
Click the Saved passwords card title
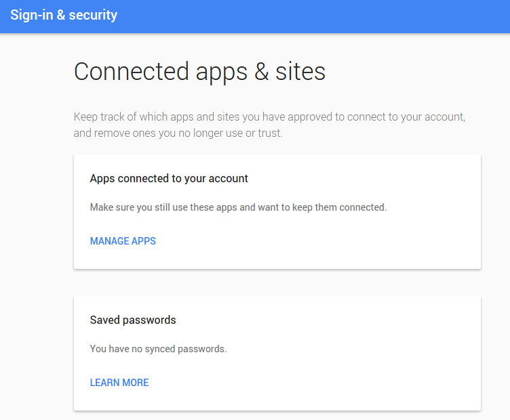point(133,320)
